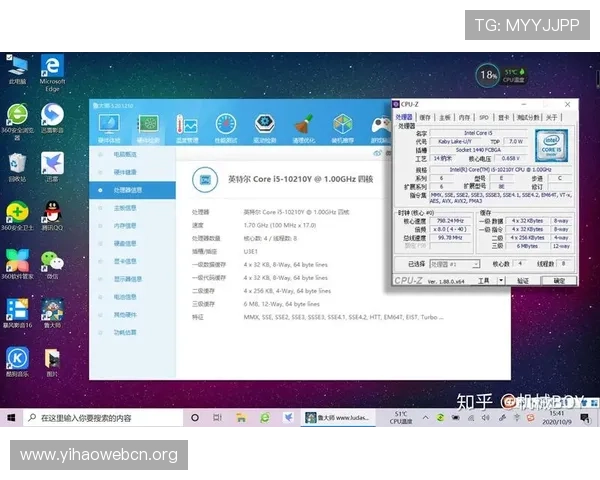Select 主板信息 in left sidebar
Screen dimensions: 600x480
click(x=127, y=207)
